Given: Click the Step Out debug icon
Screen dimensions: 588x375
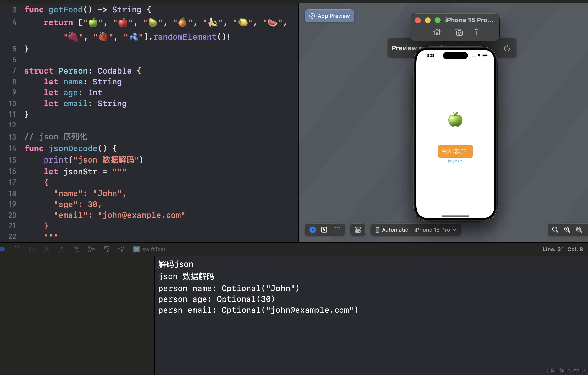Looking at the screenshot, I should (61, 249).
